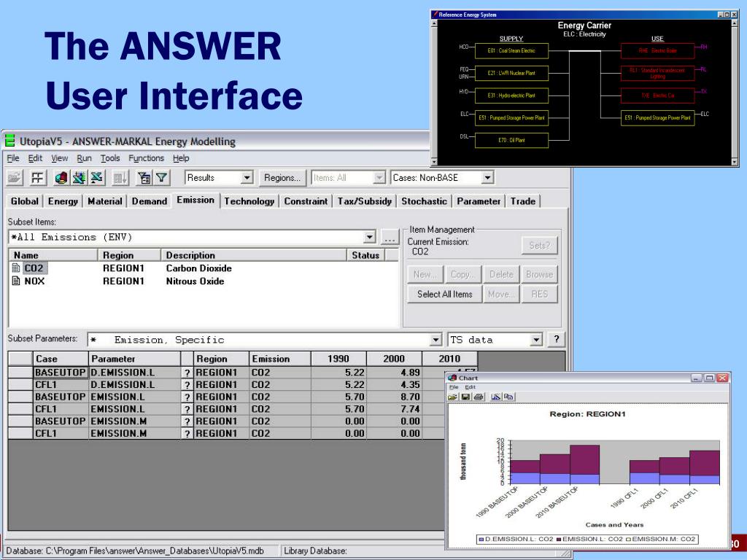Screen dimensions: 747x560
Task: Click the Name column header
Action: pos(53,255)
